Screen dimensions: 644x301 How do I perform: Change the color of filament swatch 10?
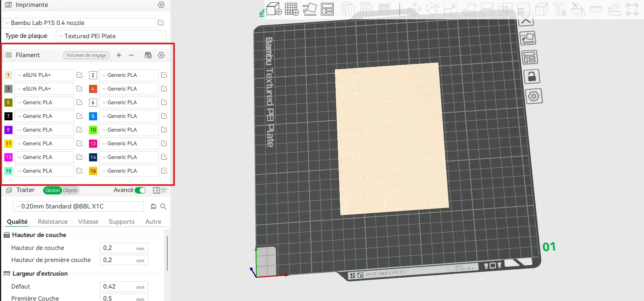93,130
